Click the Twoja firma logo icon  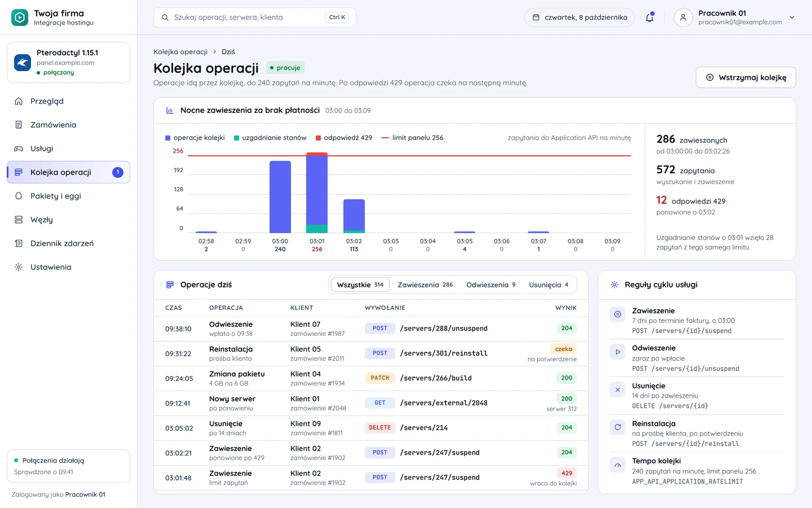[x=20, y=17]
